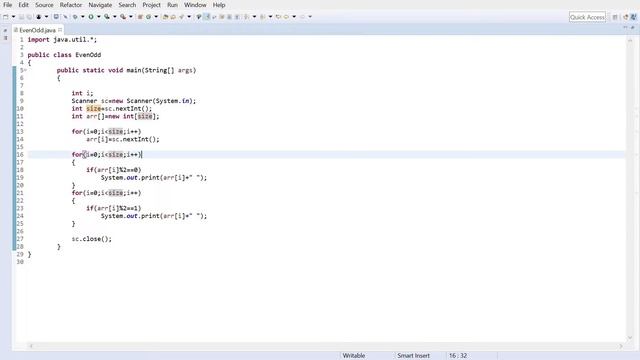
Task: Close the EvenOdd.java tab
Action: coord(60,30)
